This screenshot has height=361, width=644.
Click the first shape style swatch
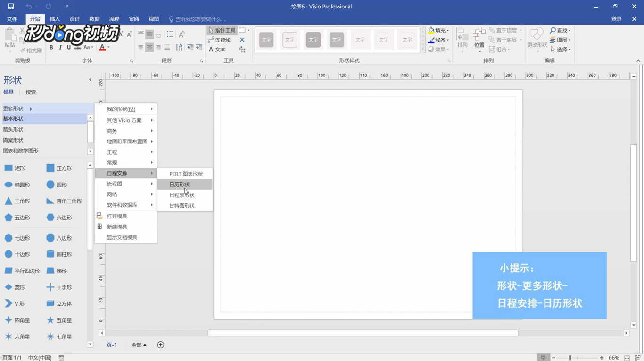[266, 40]
